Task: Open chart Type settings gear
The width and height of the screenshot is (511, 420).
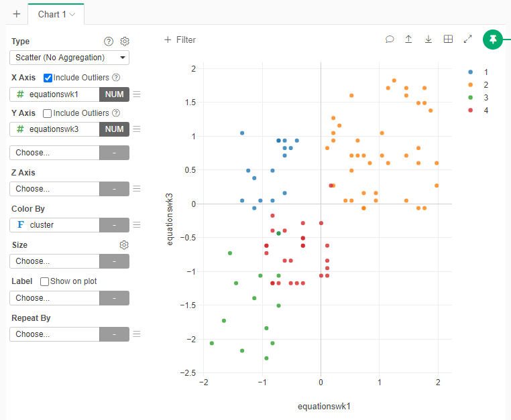Action: [x=124, y=42]
